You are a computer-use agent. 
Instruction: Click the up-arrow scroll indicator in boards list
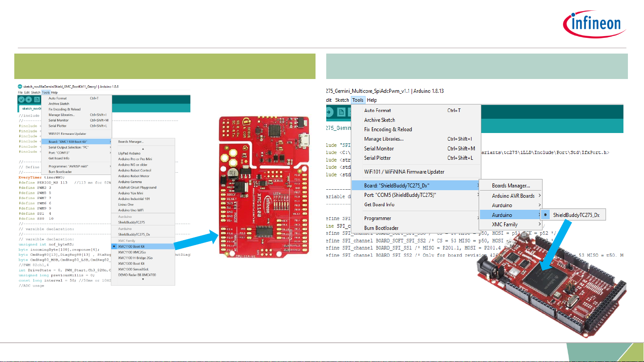click(143, 148)
